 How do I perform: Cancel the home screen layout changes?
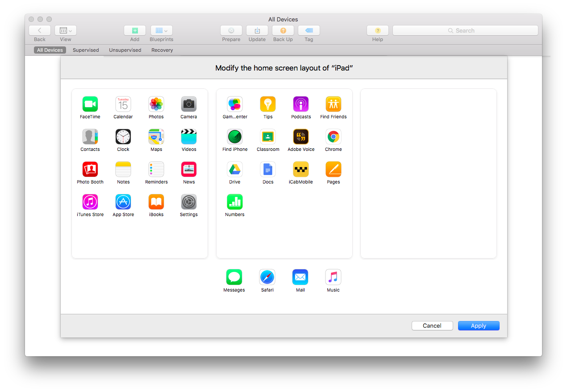coord(432,326)
